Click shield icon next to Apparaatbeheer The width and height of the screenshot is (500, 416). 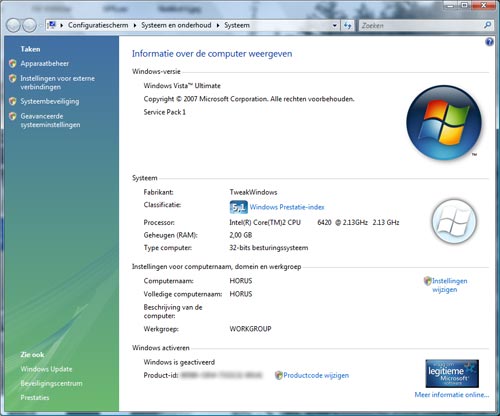pos(13,63)
